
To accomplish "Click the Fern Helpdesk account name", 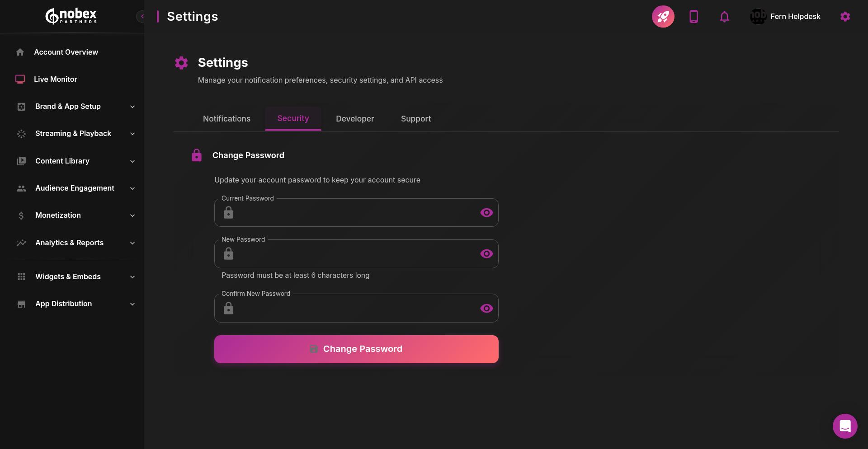I will point(796,16).
